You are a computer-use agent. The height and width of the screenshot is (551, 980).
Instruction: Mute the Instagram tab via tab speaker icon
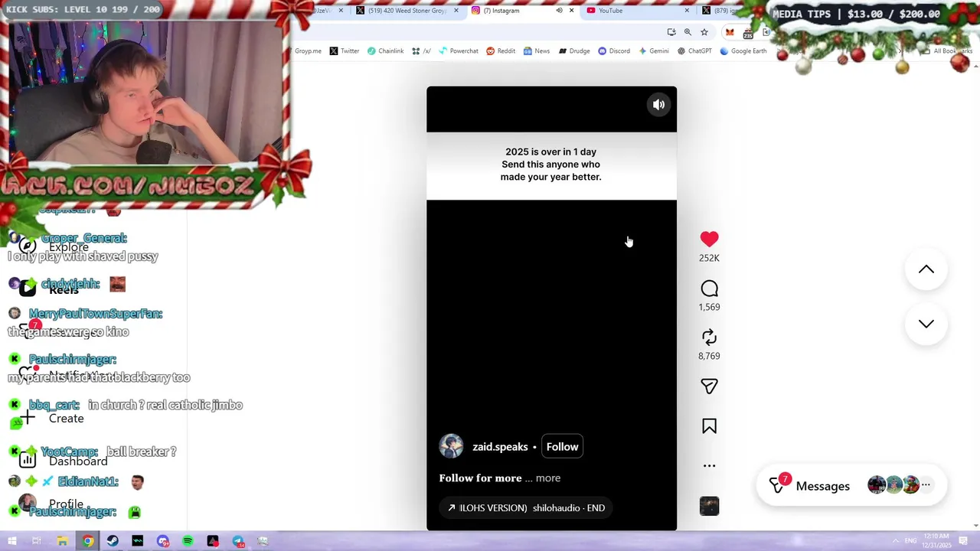click(x=559, y=11)
